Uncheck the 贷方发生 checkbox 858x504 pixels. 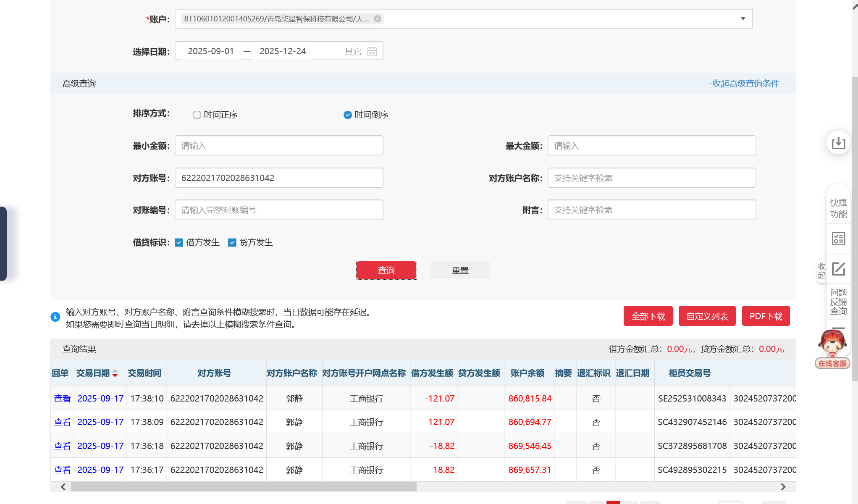tap(232, 243)
